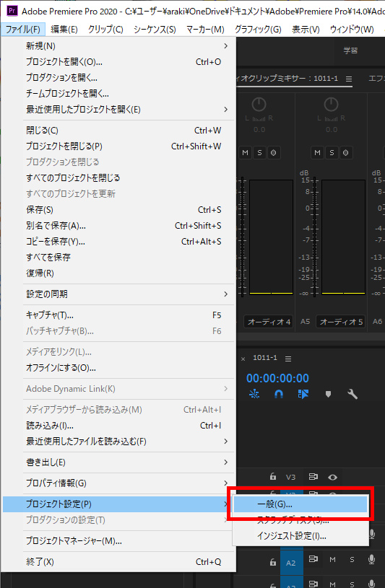Open the ウィンドウ(W) menu

pyautogui.click(x=352, y=30)
